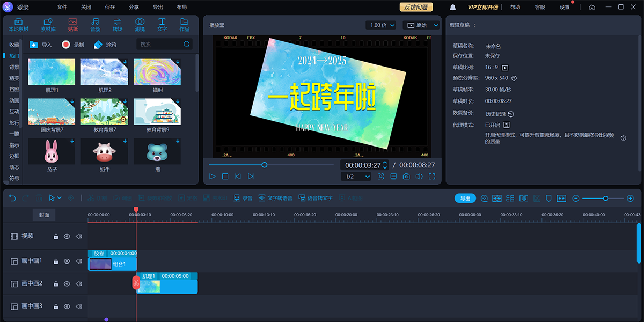Expand the 原始 display mode dropdown

(x=421, y=25)
